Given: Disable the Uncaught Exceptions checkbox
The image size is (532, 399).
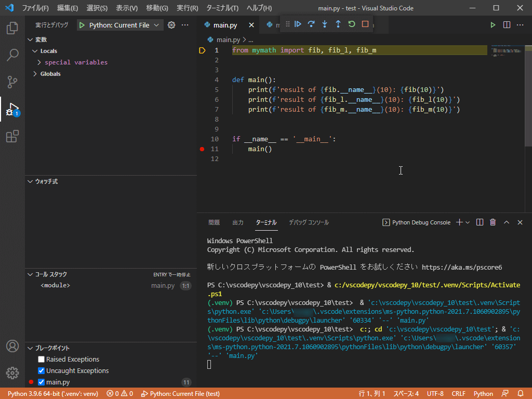Looking at the screenshot, I should 42,370.
